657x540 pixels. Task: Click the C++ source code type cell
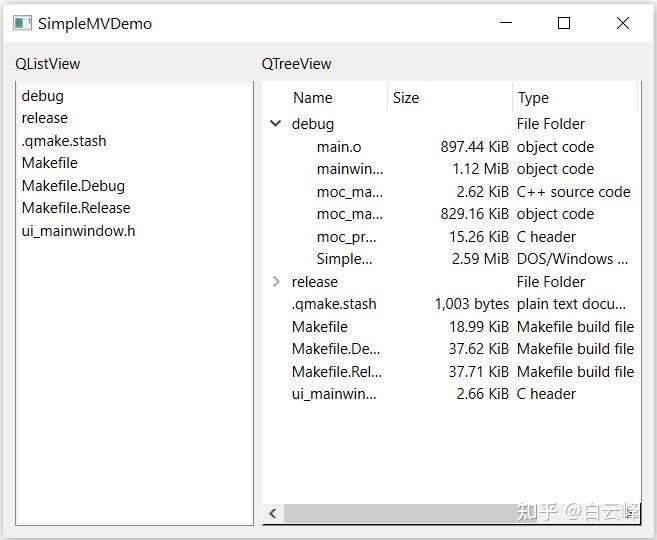(574, 192)
